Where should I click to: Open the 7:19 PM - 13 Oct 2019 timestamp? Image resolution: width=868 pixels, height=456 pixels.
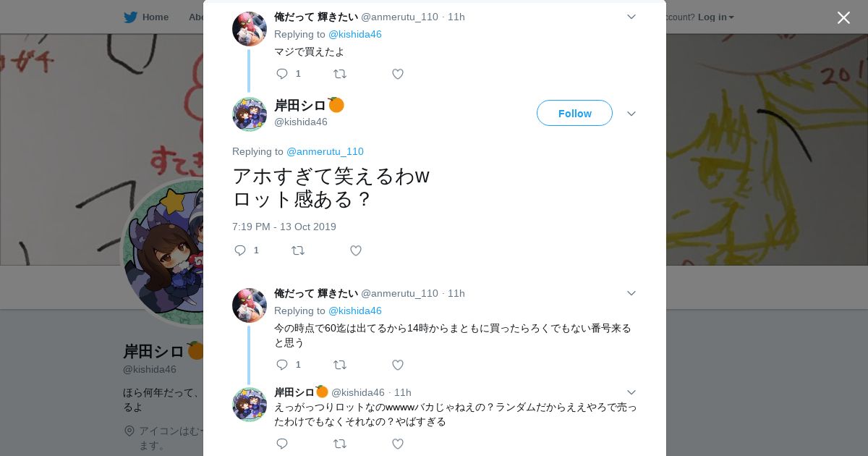pyautogui.click(x=284, y=227)
